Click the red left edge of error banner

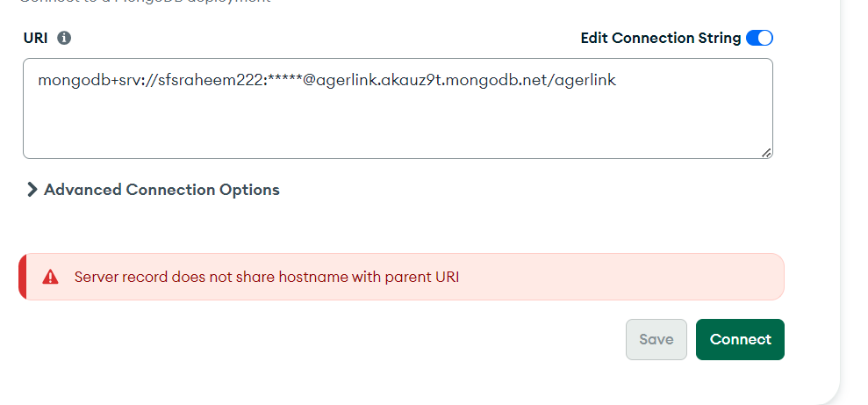coord(22,277)
